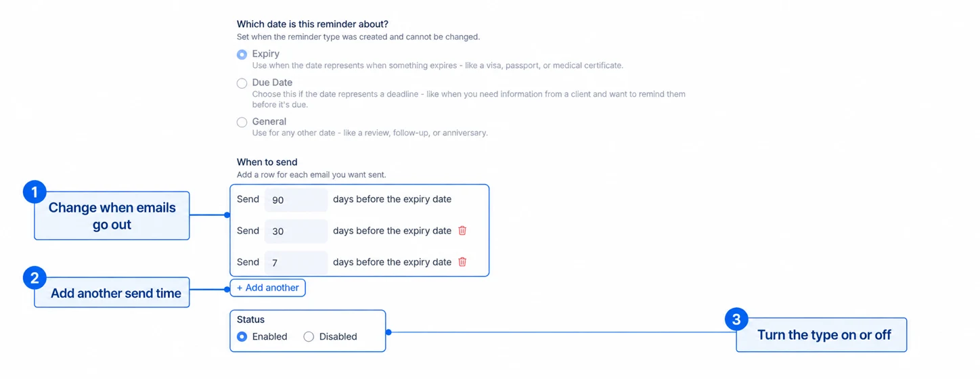The width and height of the screenshot is (980, 379).
Task: Delete the 30 days reminder row
Action: point(462,231)
